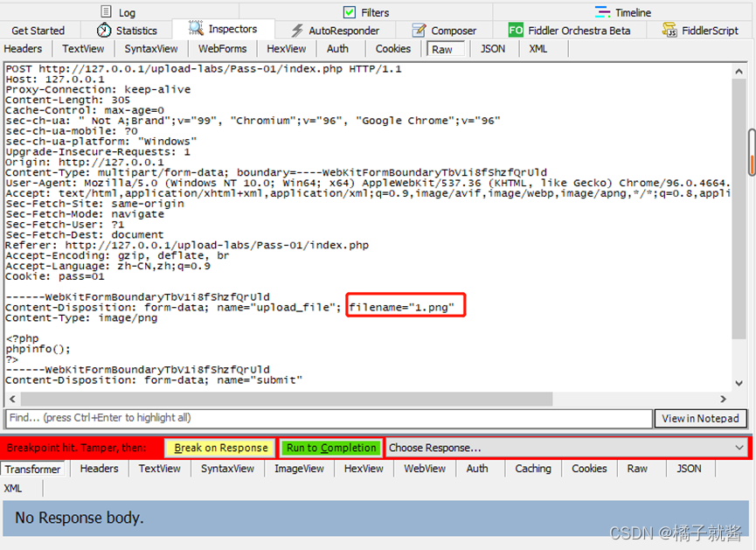This screenshot has width=756, height=550.
Task: Select the response Transformer tab
Action: tap(33, 469)
